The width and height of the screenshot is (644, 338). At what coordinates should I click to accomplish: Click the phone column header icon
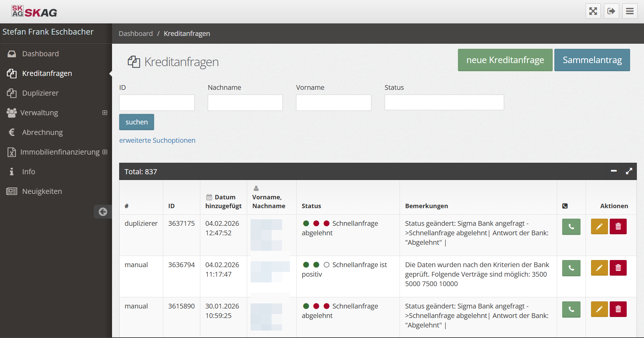point(565,206)
